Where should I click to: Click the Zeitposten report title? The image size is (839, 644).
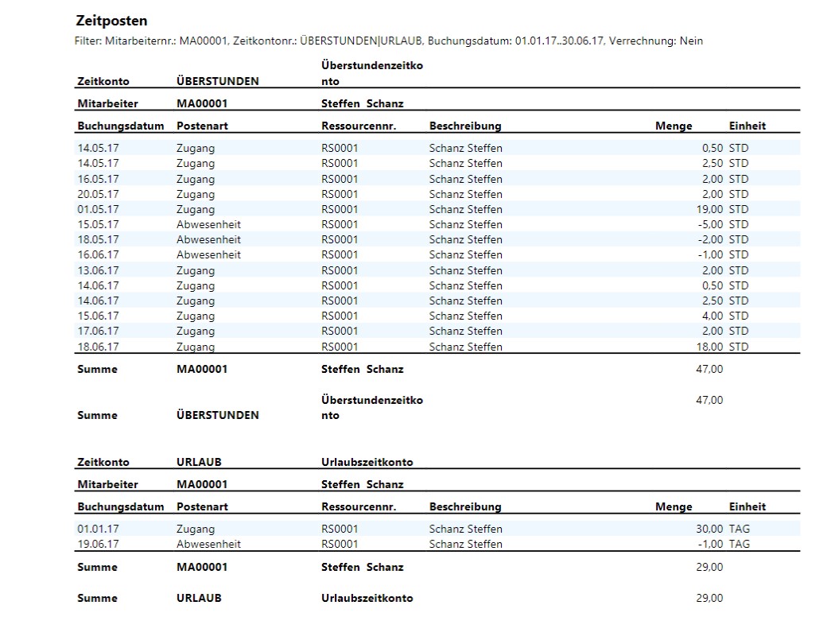click(x=111, y=21)
